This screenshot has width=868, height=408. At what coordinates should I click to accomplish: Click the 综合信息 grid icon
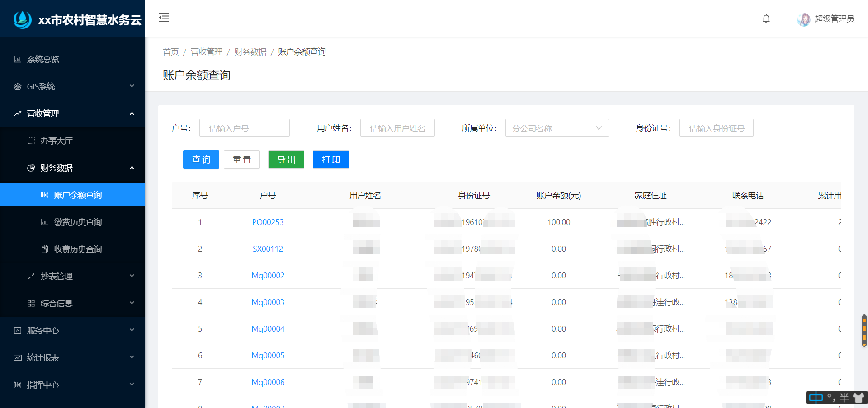click(31, 303)
